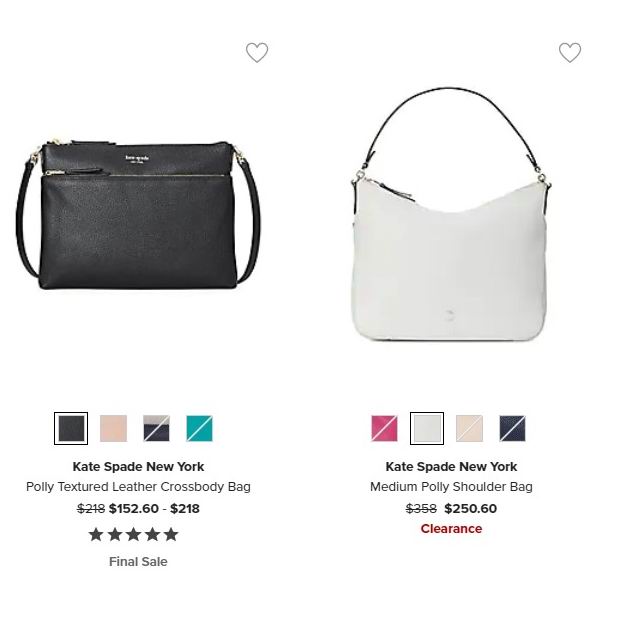Favorite the Polly Crossbody Bag with heart icon

click(257, 53)
